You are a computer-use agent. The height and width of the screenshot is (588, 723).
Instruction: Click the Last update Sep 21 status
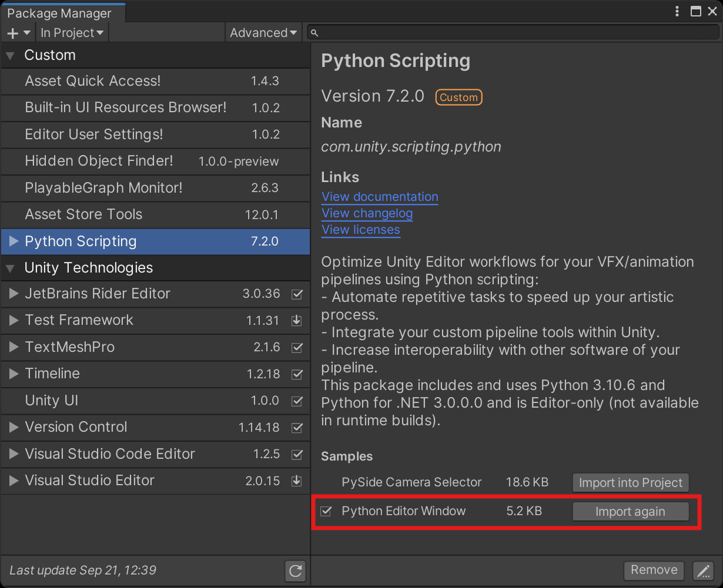point(83,570)
